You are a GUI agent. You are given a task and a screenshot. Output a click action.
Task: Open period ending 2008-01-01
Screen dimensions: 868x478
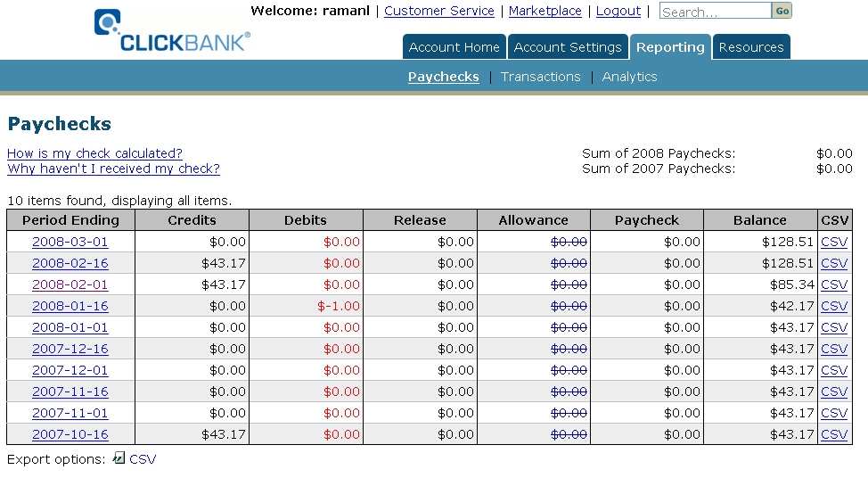point(70,327)
